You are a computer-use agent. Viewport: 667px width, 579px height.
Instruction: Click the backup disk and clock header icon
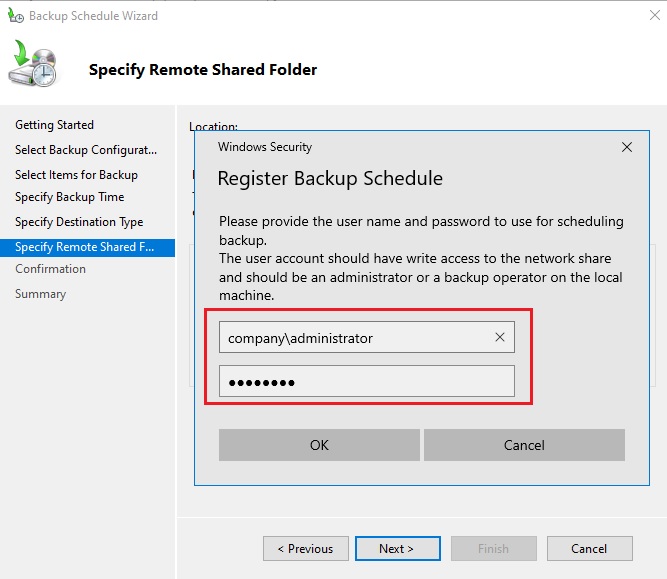[x=35, y=68]
